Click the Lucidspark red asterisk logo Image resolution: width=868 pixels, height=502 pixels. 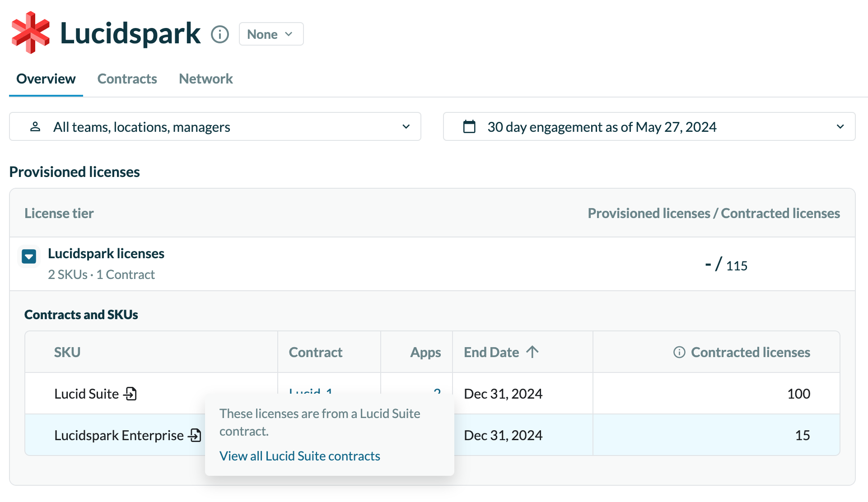click(30, 33)
